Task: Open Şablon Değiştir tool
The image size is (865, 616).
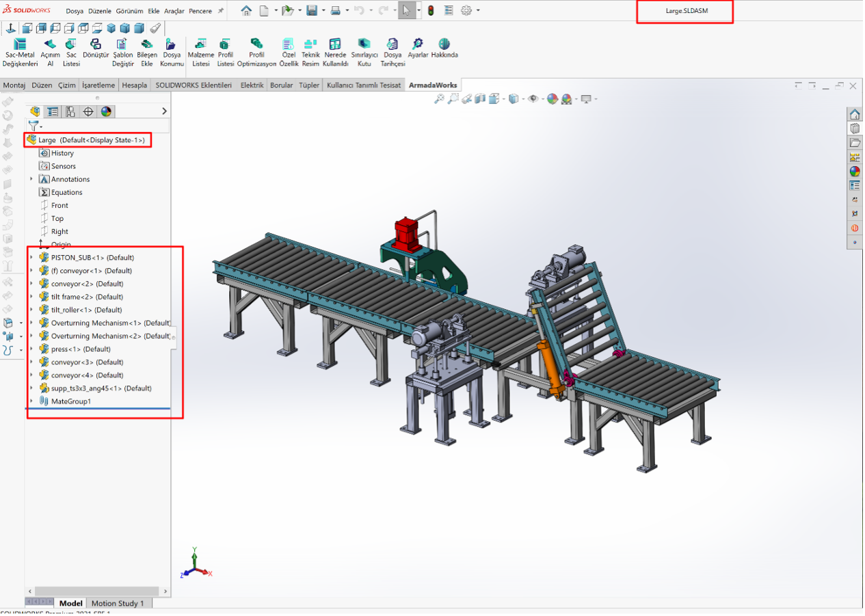Action: point(123,53)
